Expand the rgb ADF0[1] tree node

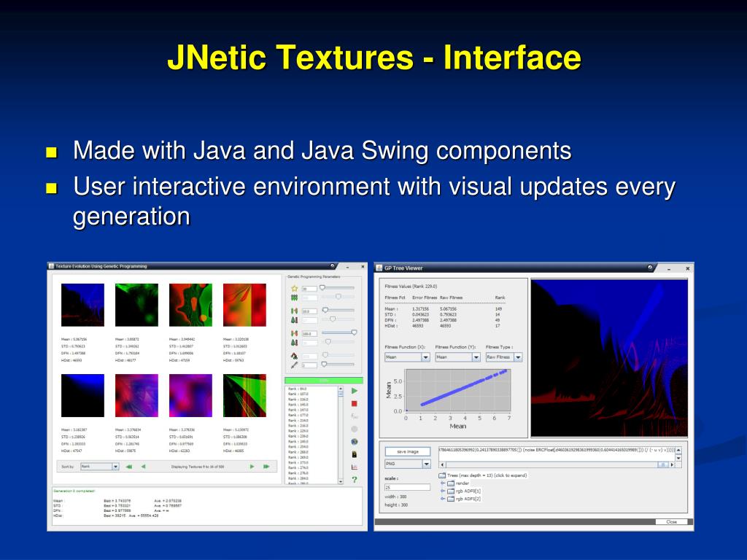click(443, 491)
